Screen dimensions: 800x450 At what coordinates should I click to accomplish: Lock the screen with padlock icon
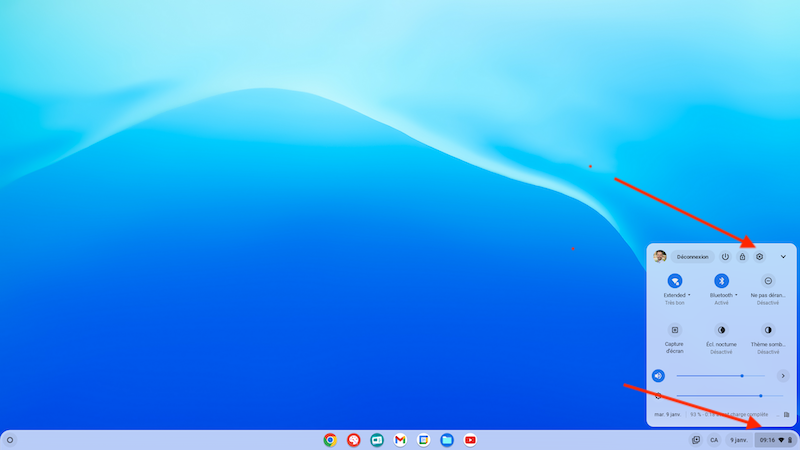click(x=742, y=257)
